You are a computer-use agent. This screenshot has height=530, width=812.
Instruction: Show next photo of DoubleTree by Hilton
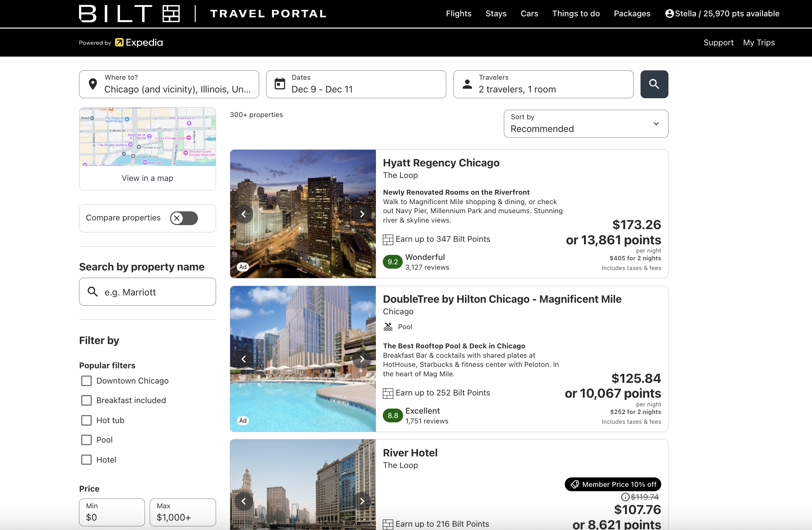pos(362,359)
